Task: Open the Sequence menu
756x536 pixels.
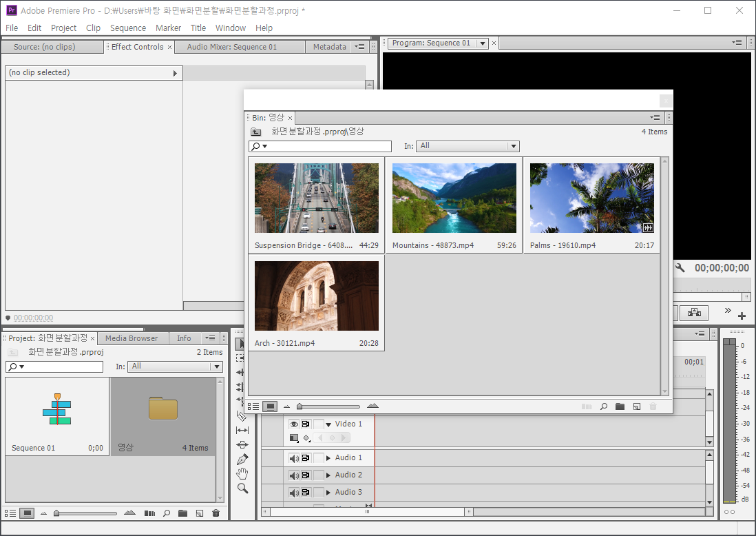Action: [128, 28]
